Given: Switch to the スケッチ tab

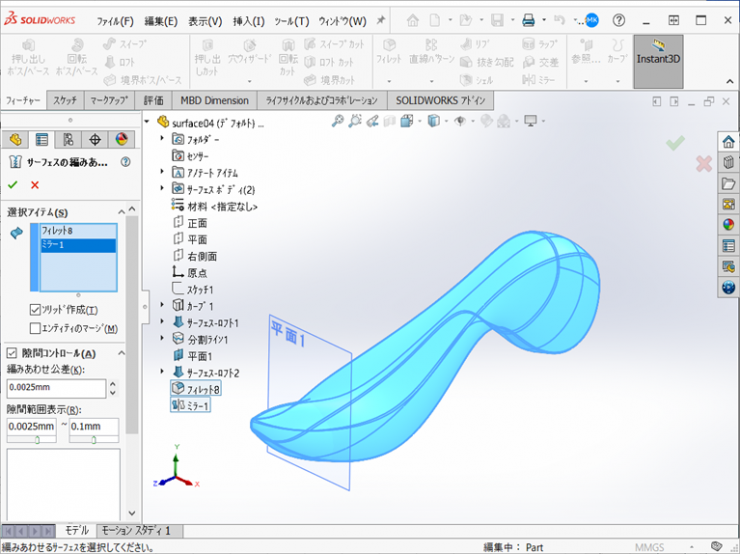Looking at the screenshot, I should [x=65, y=100].
